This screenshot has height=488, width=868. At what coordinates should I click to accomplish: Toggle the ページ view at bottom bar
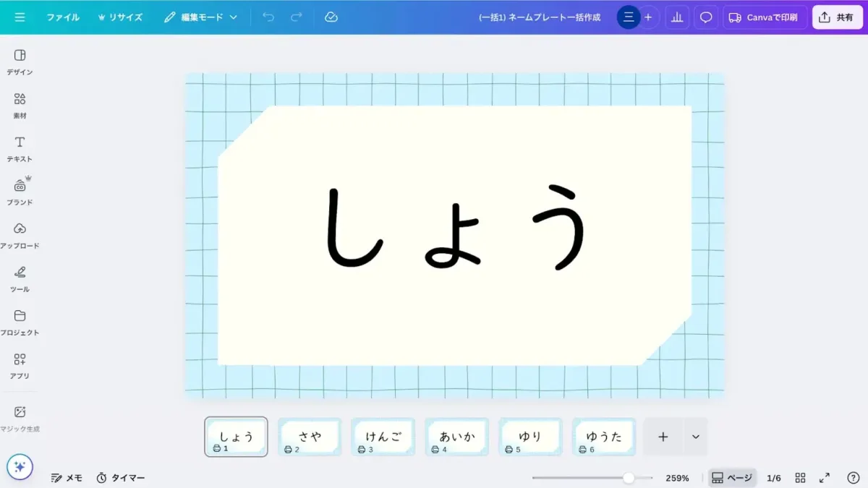pyautogui.click(x=731, y=477)
